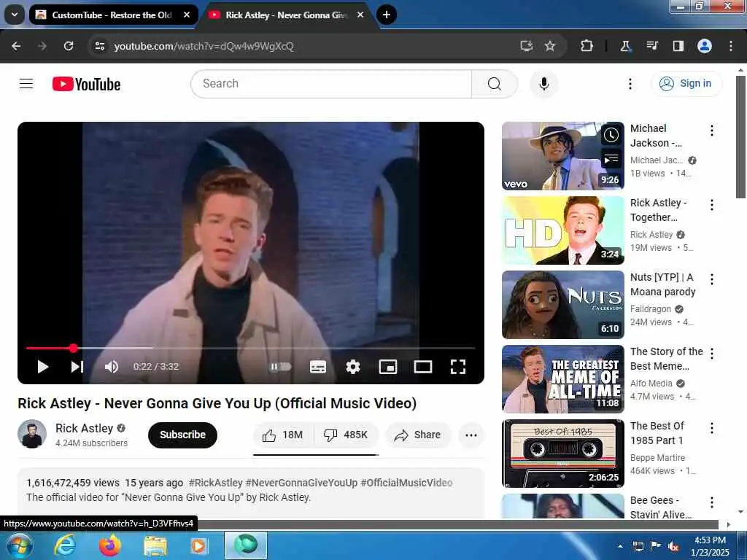Screen dimensions: 747x560
Task: Open the Rick Astley channel name link
Action: (x=84, y=428)
